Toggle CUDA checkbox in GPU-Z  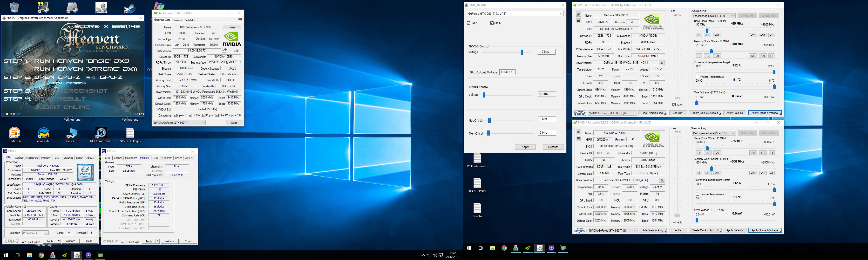pyautogui.click(x=190, y=115)
